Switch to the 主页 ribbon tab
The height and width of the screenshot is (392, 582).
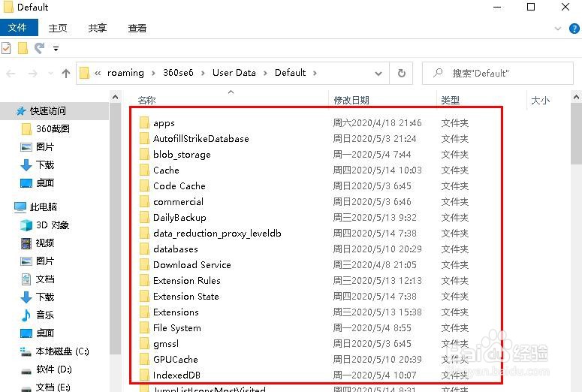(x=58, y=29)
